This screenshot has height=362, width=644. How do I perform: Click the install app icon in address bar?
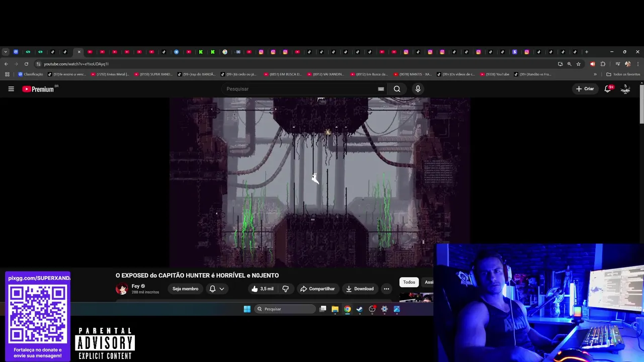(560, 64)
